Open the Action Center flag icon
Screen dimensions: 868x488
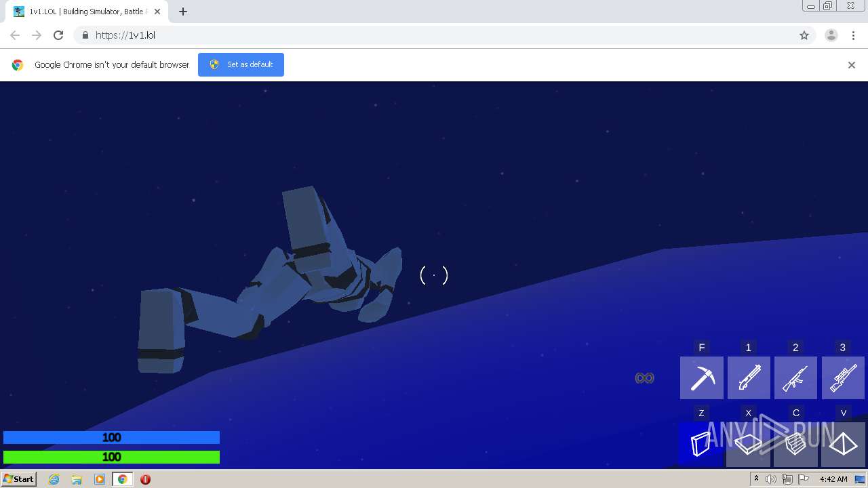804,479
